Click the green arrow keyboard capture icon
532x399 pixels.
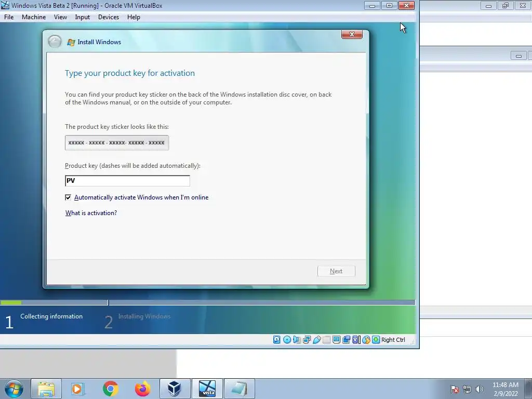pos(376,340)
